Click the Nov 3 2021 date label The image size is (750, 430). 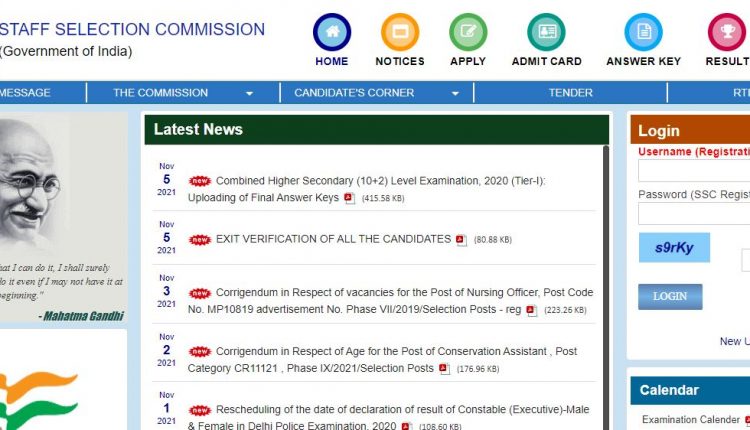[x=166, y=291]
